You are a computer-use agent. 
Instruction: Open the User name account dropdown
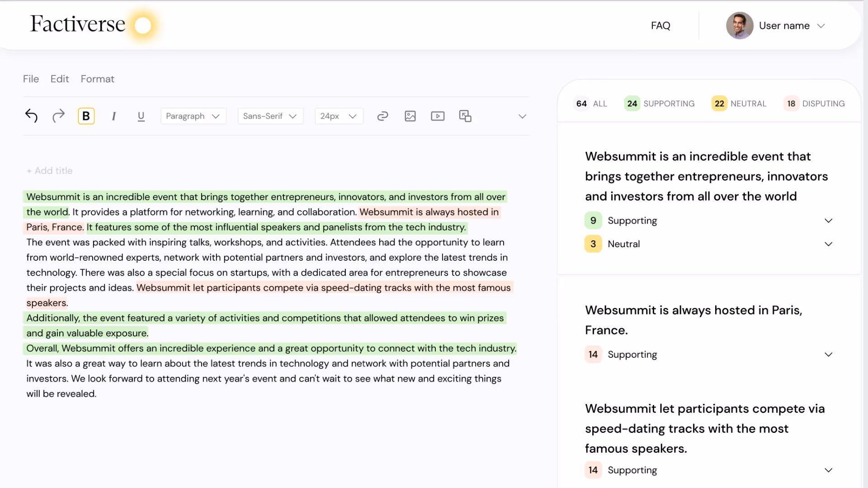[792, 26]
